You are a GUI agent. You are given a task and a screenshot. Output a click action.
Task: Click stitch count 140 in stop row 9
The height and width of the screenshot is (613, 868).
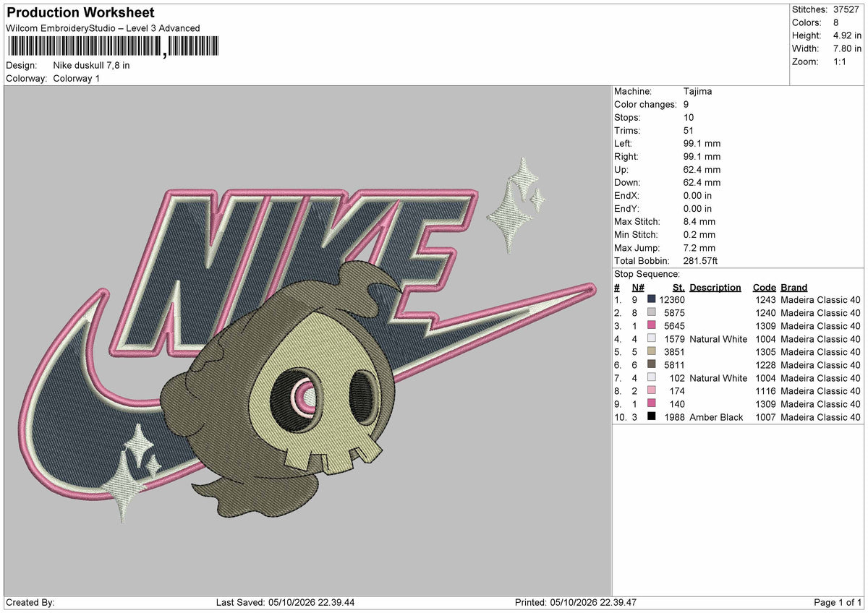(677, 404)
